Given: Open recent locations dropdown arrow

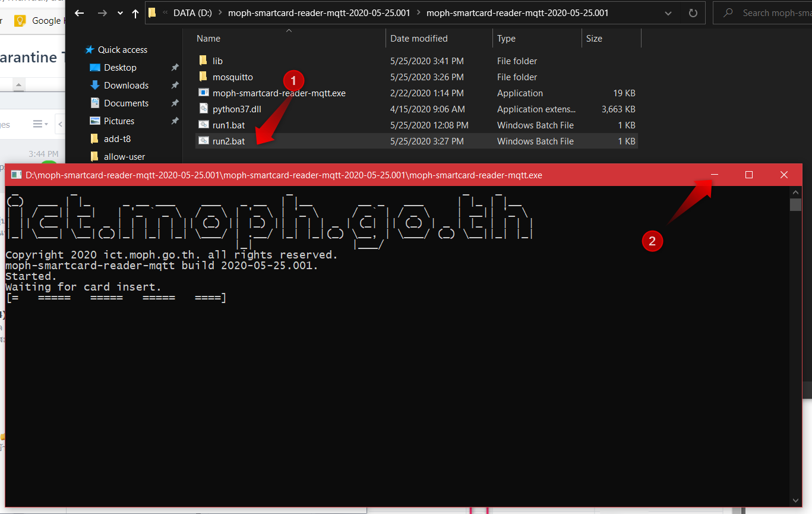Looking at the screenshot, I should coord(121,13).
